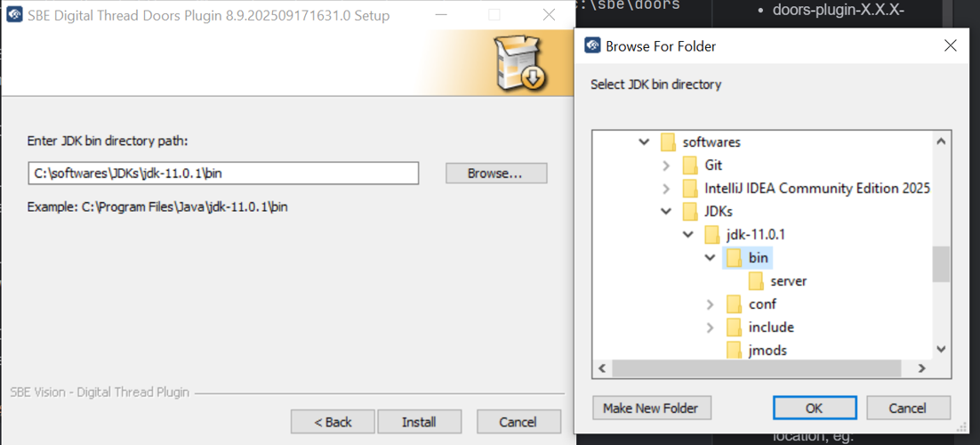980x445 pixels.
Task: Select the include folder in tree
Action: point(771,328)
